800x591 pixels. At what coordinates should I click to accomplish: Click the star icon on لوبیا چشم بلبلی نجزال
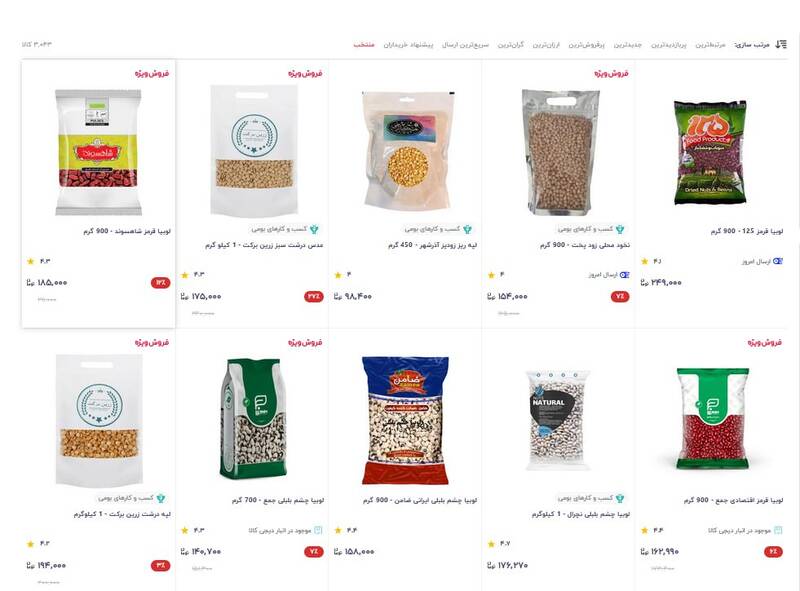click(491, 544)
